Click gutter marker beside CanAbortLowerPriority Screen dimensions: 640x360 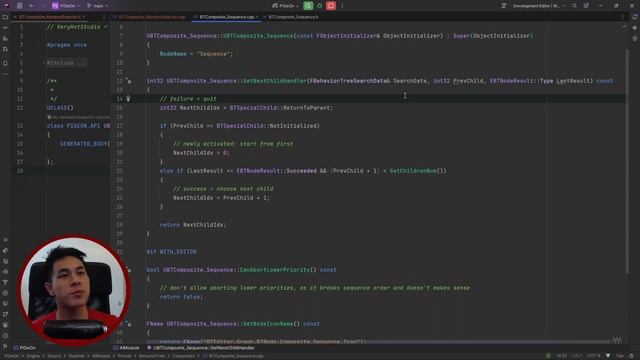point(129,269)
